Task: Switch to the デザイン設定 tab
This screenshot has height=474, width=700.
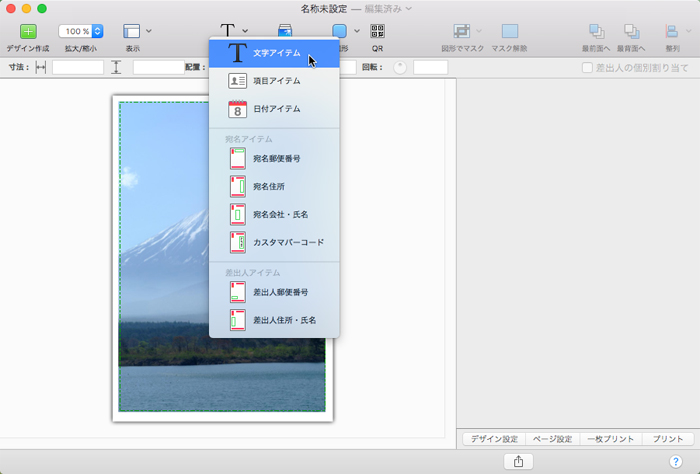Action: [x=496, y=439]
